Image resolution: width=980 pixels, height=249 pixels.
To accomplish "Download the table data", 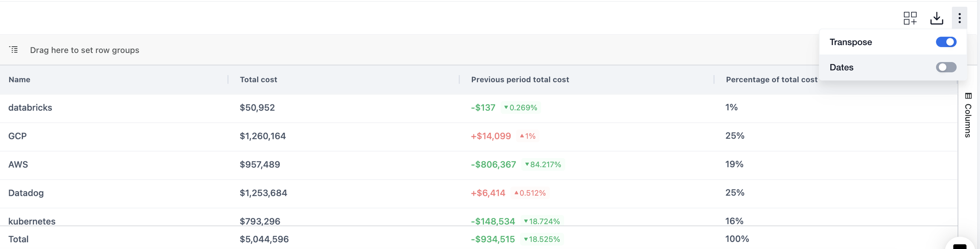I will pyautogui.click(x=937, y=18).
